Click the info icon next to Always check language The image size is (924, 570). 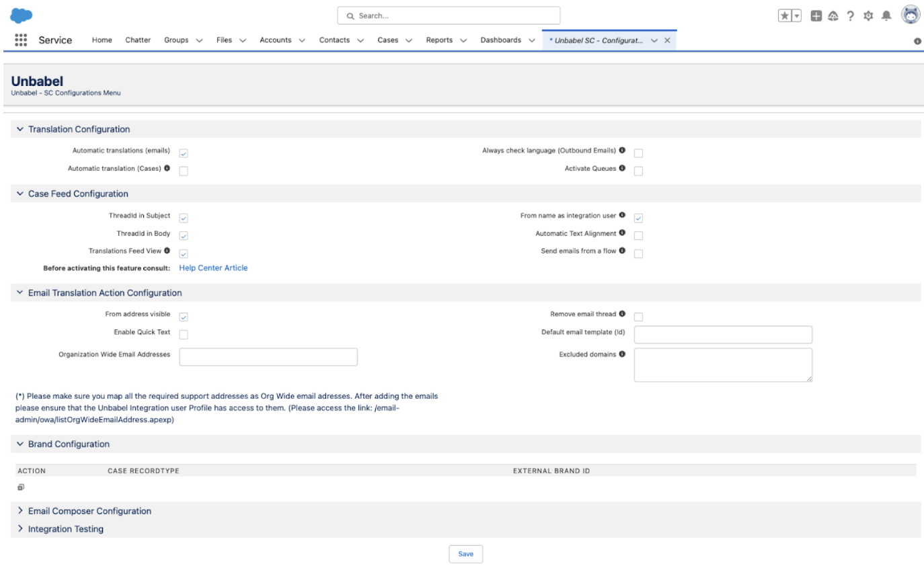point(622,150)
